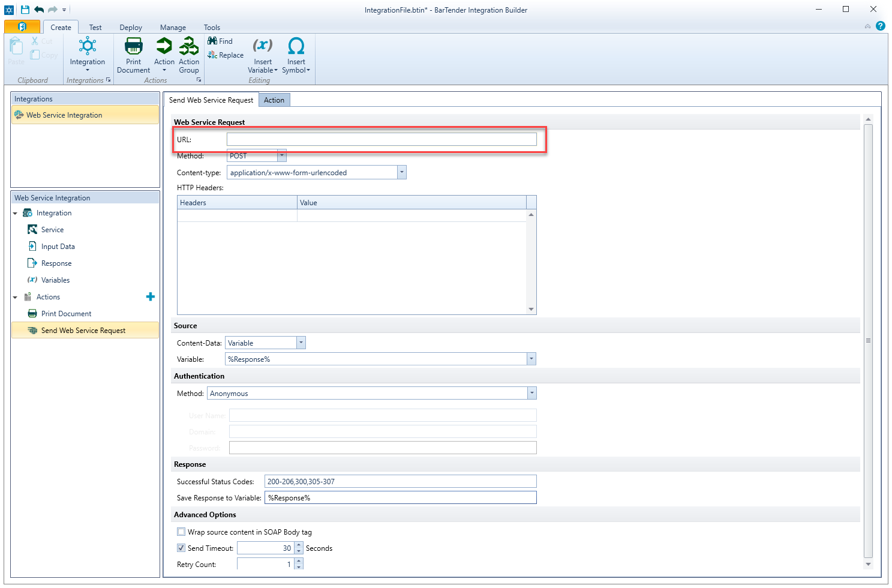
Task: Open the HTTP Method POST dropdown
Action: point(282,156)
